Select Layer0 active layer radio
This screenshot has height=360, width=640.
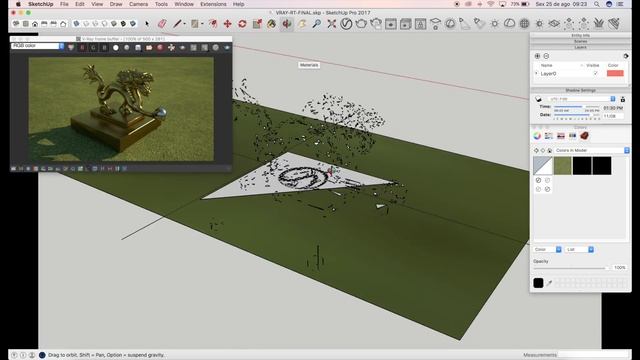click(x=536, y=73)
